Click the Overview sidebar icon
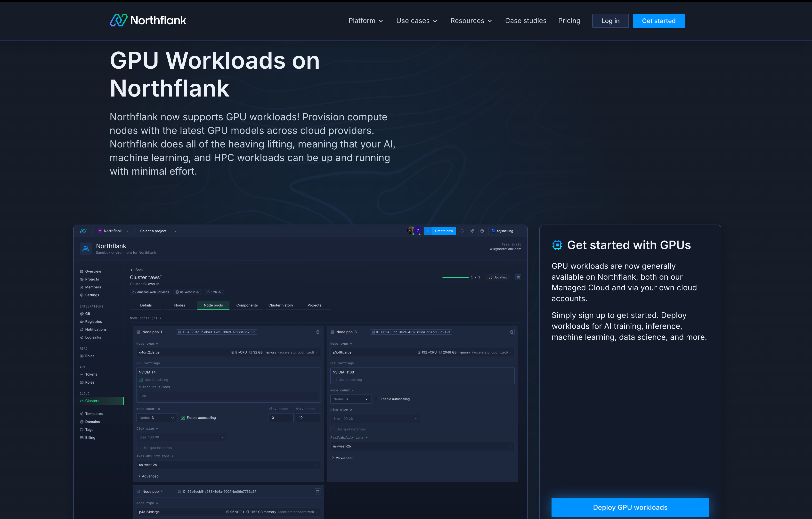 pos(81,271)
